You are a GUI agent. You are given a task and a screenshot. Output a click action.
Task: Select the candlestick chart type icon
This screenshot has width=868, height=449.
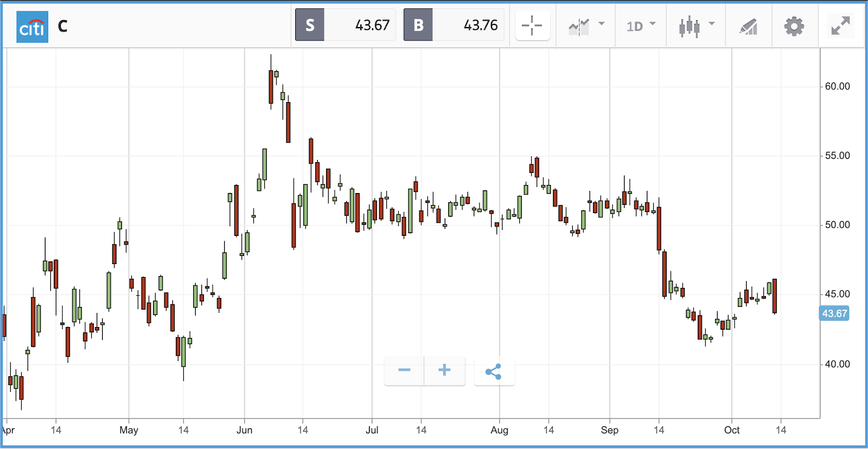pyautogui.click(x=690, y=27)
